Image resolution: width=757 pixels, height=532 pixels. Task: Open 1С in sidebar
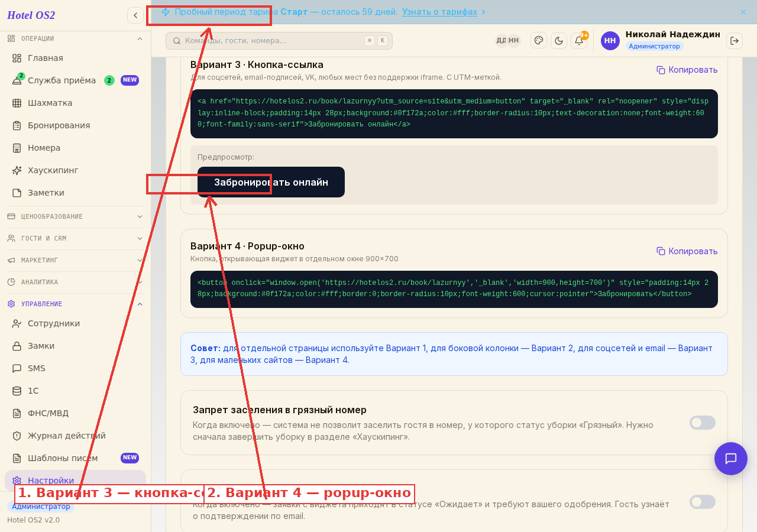click(x=75, y=391)
